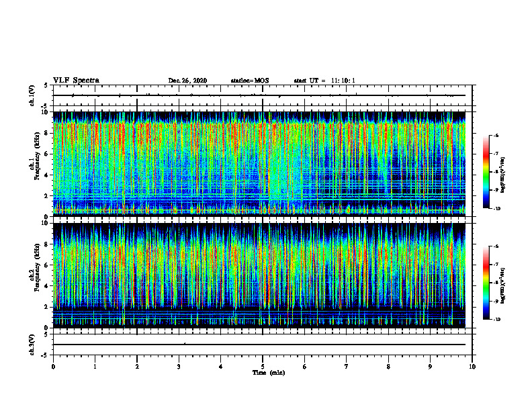532x411 pixels.
Task: Click the ch.1(V) axis label
Action: coord(32,95)
